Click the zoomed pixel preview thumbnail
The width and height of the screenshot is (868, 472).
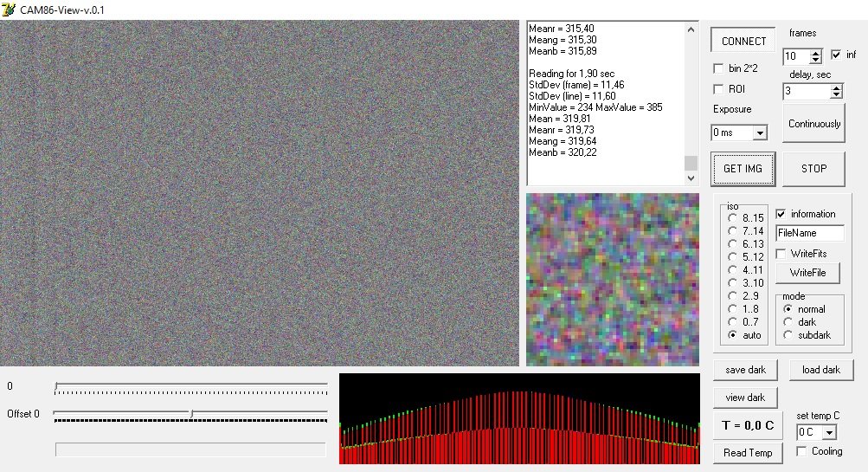(612, 279)
